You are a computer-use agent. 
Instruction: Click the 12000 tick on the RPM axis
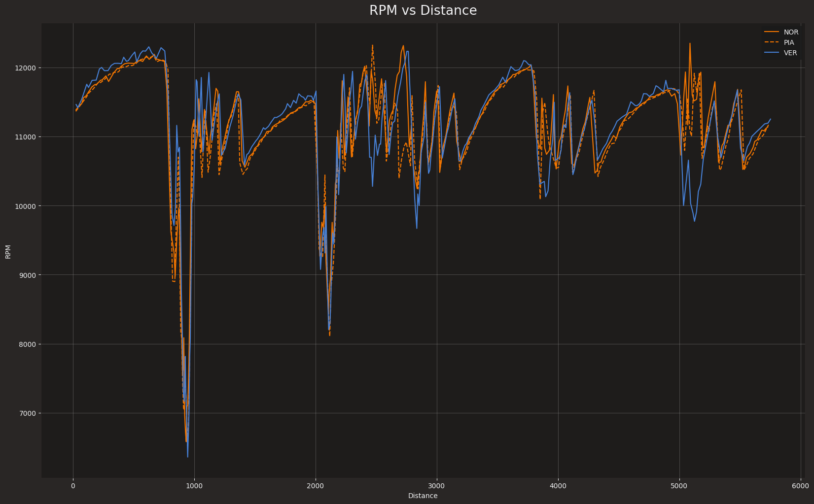28,67
